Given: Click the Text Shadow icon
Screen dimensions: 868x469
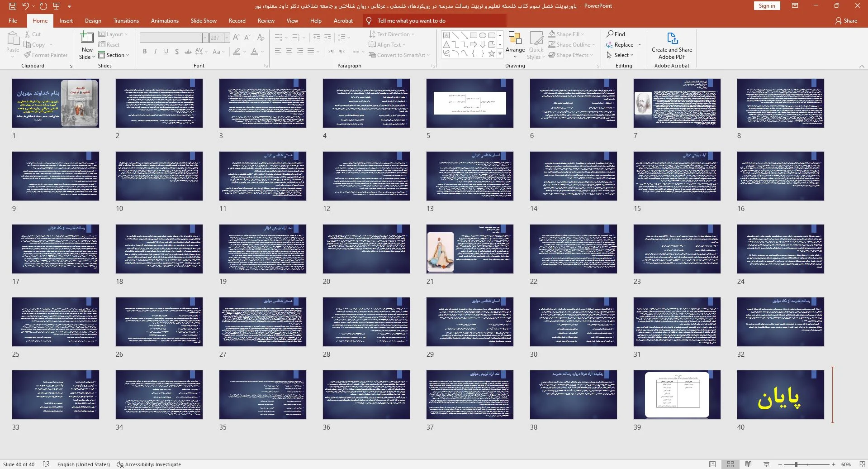Looking at the screenshot, I should (177, 52).
